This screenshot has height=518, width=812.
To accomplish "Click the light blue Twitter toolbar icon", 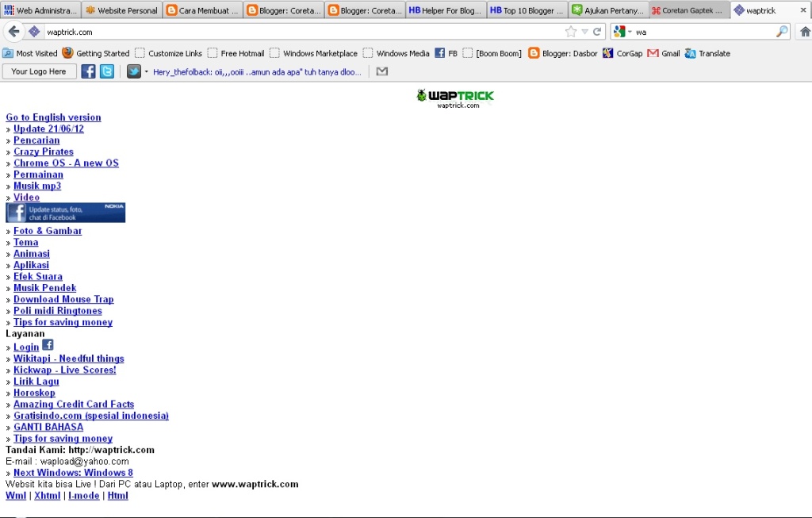I will click(x=107, y=71).
